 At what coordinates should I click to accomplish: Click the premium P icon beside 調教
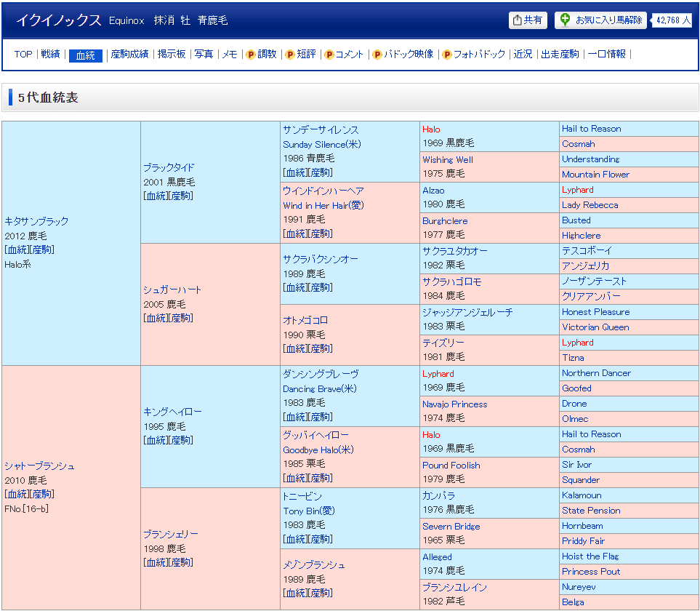point(251,55)
